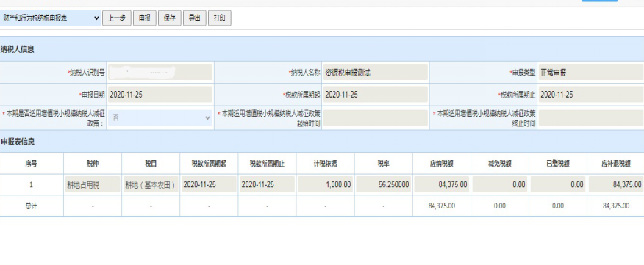Image resolution: width=644 pixels, height=265 pixels.
Task: Click the 申报类型 field 正常申报
Action: tap(591, 72)
